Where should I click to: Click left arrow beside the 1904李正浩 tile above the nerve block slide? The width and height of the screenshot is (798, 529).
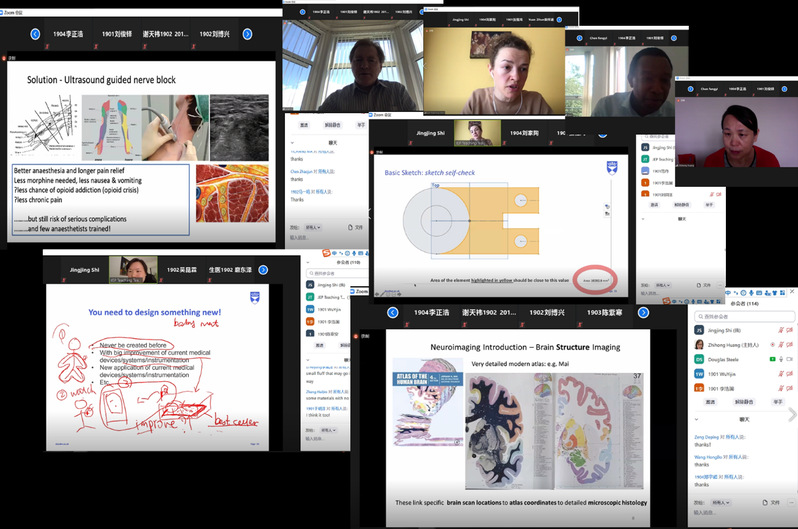(36, 34)
